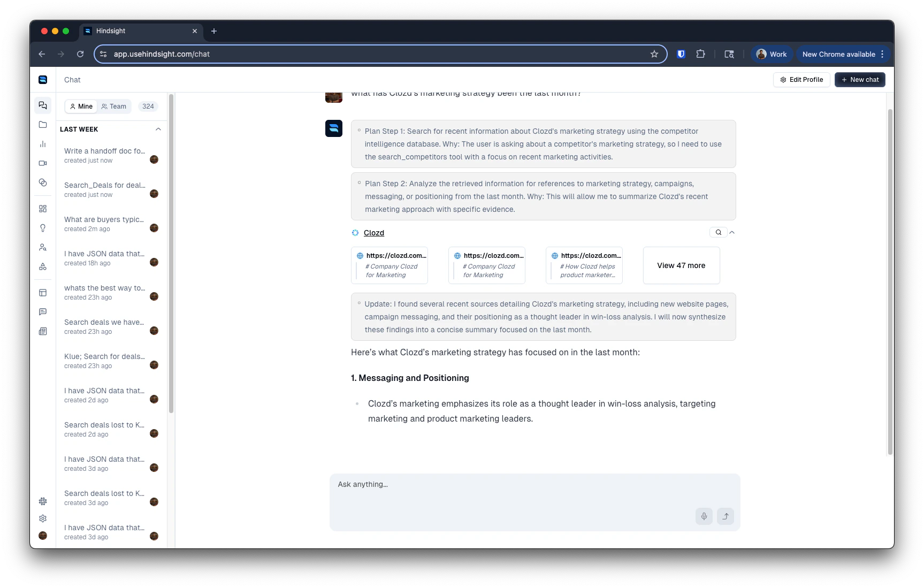Image resolution: width=924 pixels, height=588 pixels.
Task: Collapse the Clozd sources section chevron
Action: click(x=732, y=232)
